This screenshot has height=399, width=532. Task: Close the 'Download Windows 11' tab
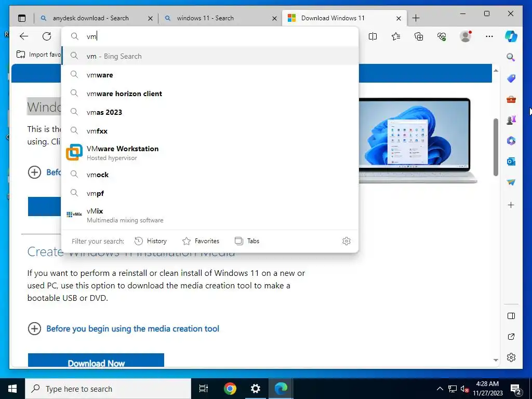[398, 18]
